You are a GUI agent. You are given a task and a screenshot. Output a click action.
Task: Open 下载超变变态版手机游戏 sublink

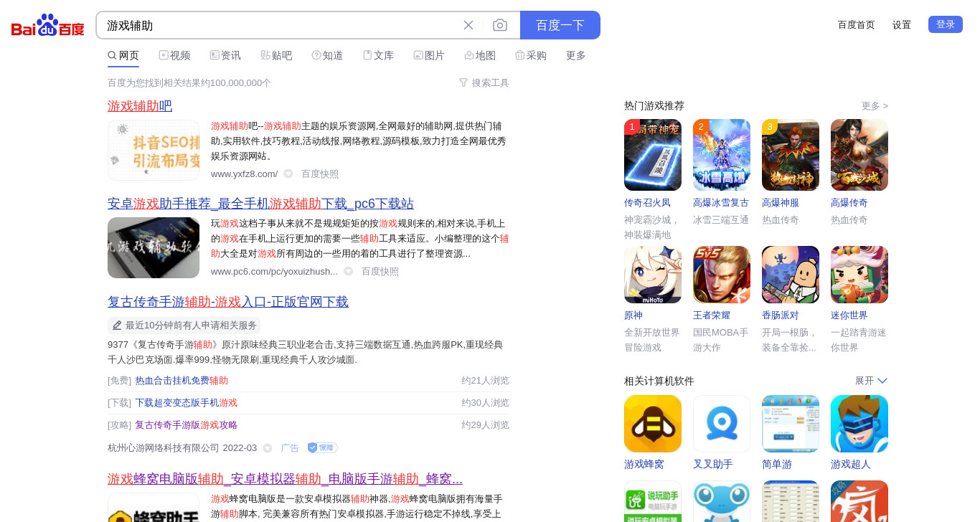click(x=187, y=403)
